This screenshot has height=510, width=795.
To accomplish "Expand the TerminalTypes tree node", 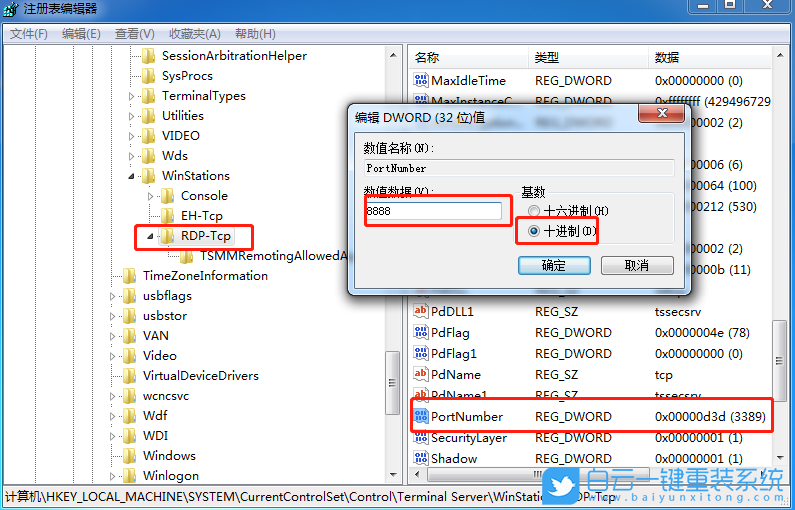I will pos(131,96).
